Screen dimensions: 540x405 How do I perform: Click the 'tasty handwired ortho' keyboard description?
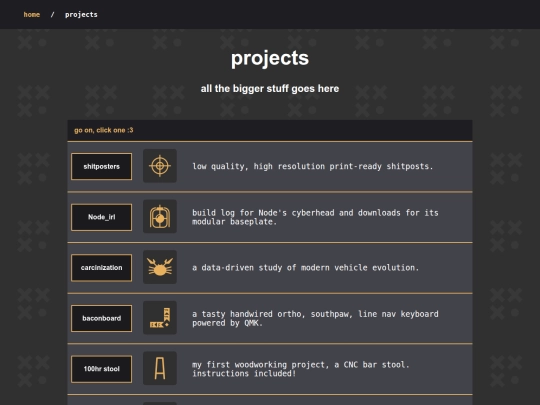(x=315, y=318)
